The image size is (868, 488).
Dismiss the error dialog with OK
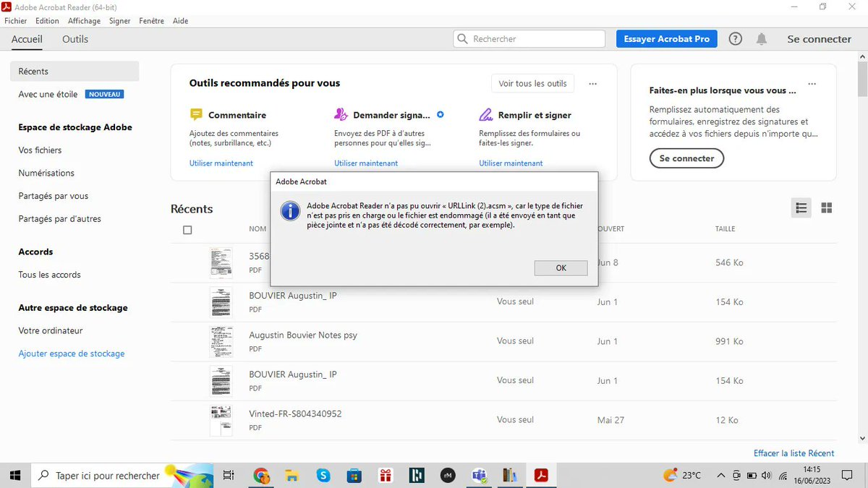[x=561, y=267]
